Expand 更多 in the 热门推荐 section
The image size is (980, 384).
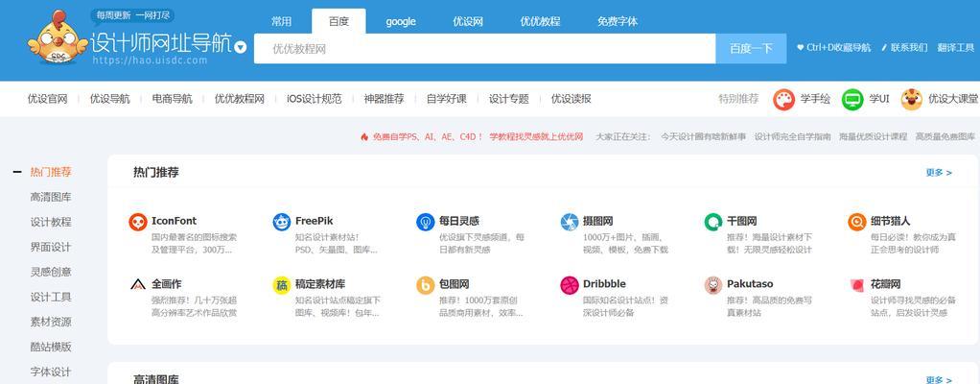point(939,173)
